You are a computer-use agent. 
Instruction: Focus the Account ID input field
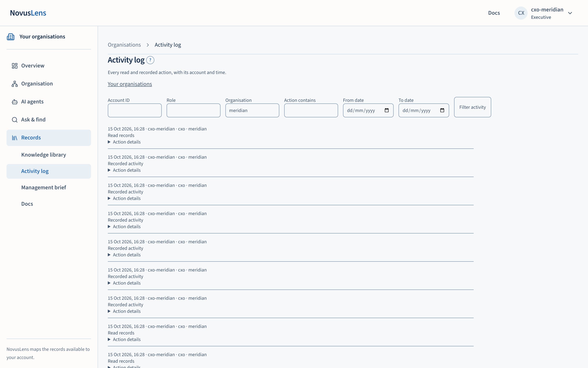click(135, 110)
